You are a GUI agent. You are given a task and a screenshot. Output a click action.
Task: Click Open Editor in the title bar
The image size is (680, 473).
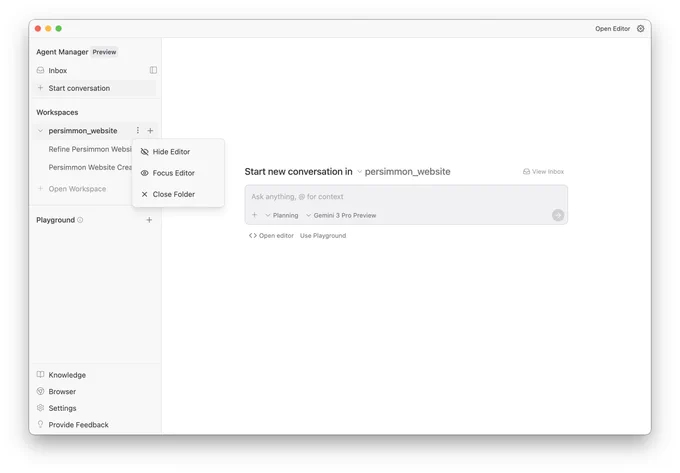click(x=612, y=29)
